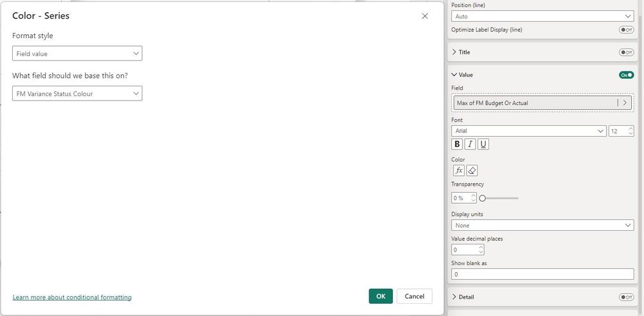Decrease font size with down stepper
This screenshot has height=316, width=644.
pyautogui.click(x=630, y=133)
